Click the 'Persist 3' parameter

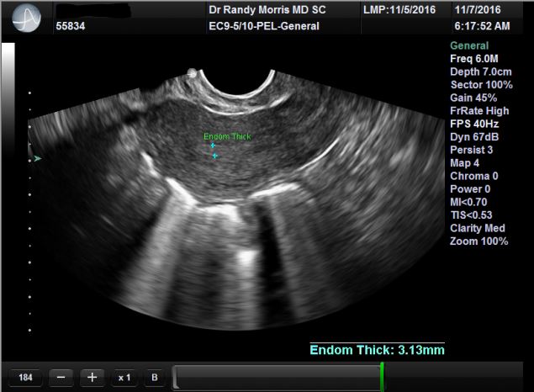coord(471,150)
